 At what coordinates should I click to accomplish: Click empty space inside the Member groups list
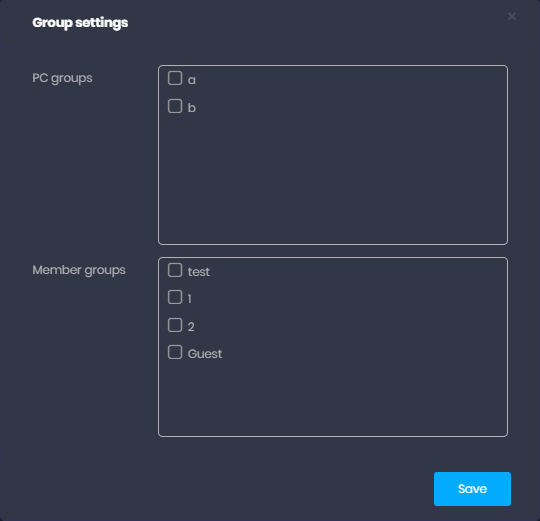[x=333, y=399]
